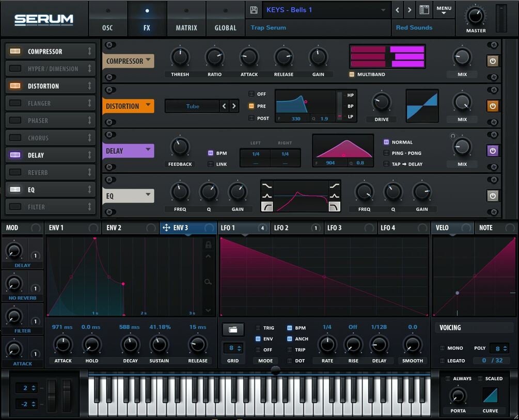Save the preset with the floppy disk icon
The width and height of the screenshot is (519, 420).
254,10
